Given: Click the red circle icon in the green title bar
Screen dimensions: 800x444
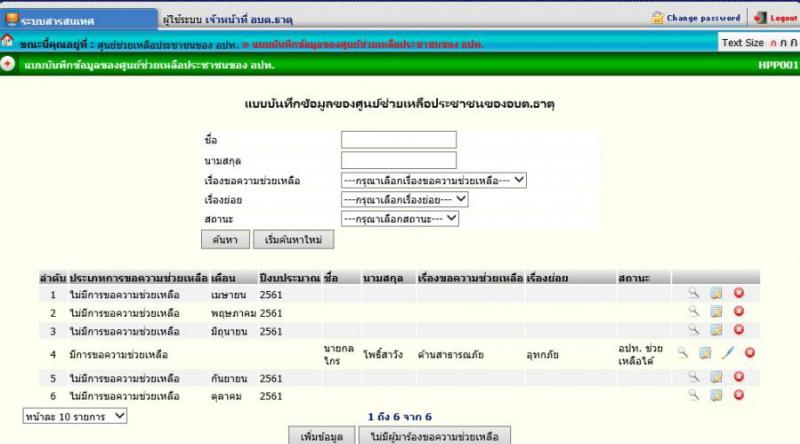Looking at the screenshot, I should [7, 64].
